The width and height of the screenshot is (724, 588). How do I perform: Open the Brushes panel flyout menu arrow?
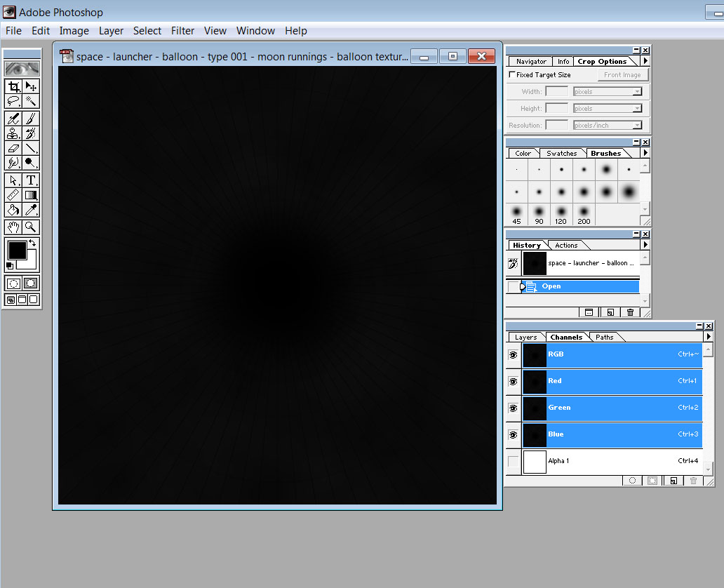(x=645, y=153)
